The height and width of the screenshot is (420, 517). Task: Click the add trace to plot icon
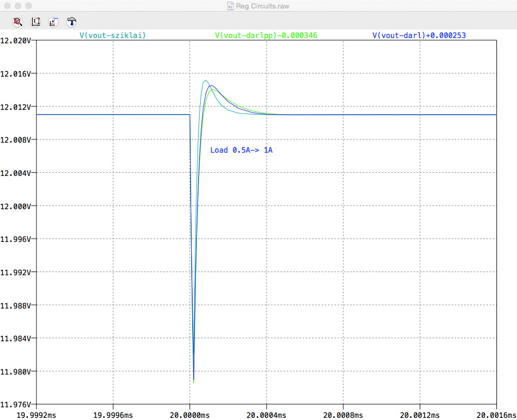click(x=53, y=22)
